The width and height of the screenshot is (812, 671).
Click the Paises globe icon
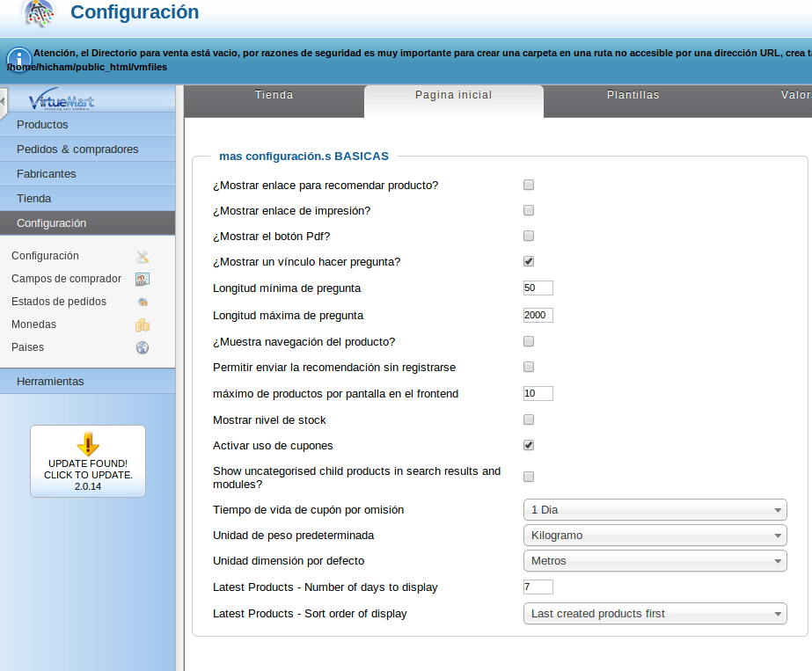143,347
